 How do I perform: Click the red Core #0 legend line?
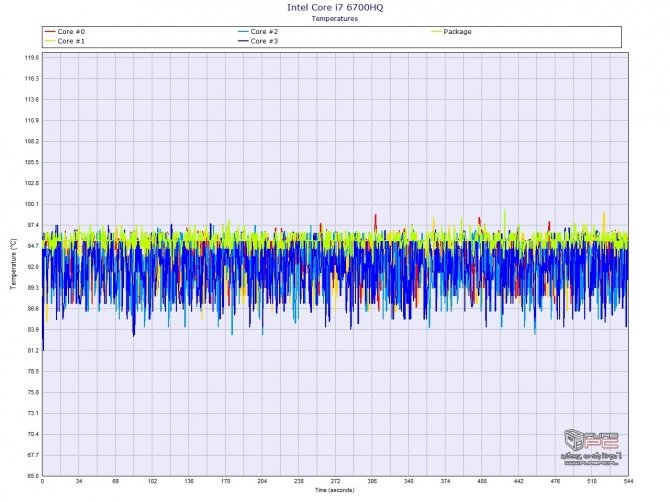pyautogui.click(x=50, y=32)
